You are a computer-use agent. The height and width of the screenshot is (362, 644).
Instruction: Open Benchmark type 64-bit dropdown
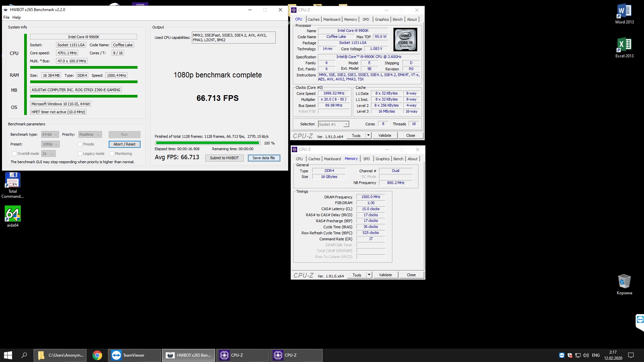[50, 135]
